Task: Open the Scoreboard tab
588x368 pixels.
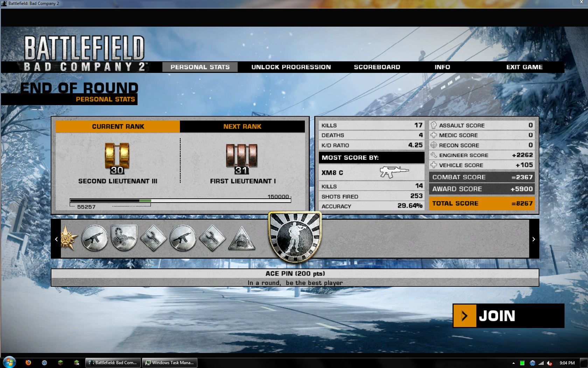Action: click(x=377, y=67)
